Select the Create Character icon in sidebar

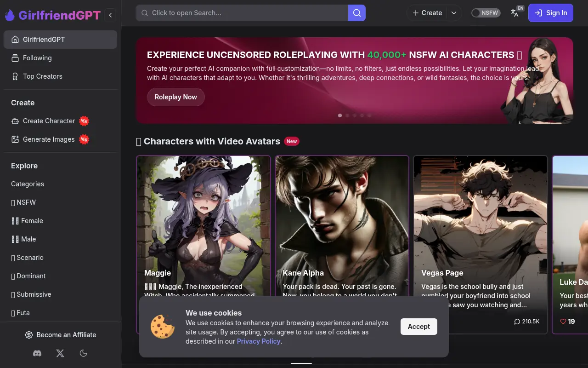[x=15, y=121]
